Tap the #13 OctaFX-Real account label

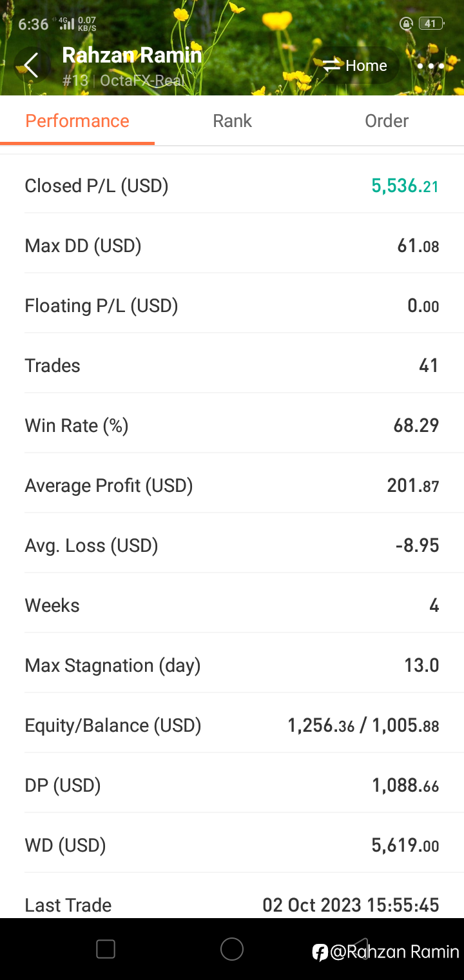(x=123, y=81)
